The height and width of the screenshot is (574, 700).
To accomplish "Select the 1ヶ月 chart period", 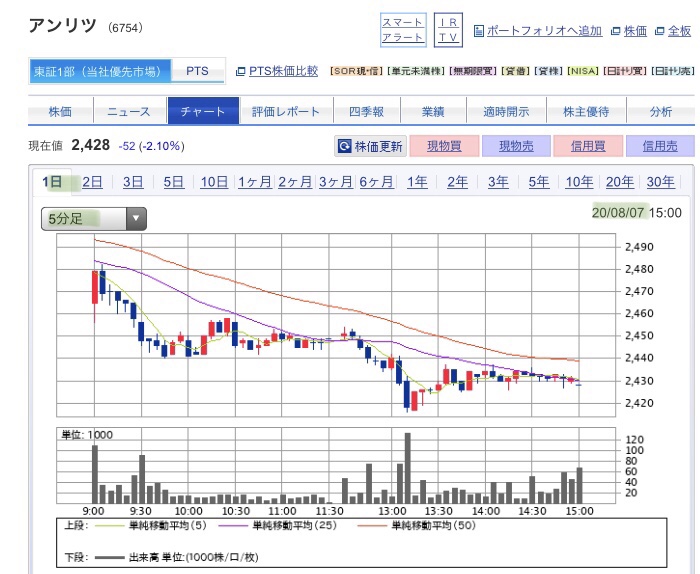I will [254, 182].
